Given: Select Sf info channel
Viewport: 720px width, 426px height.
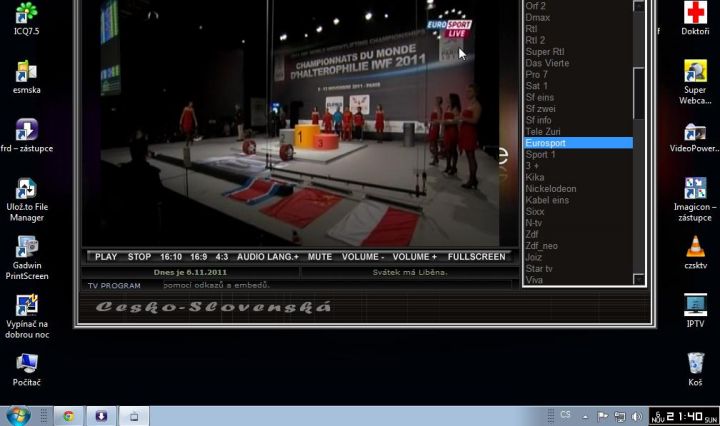Looking at the screenshot, I should coord(538,120).
